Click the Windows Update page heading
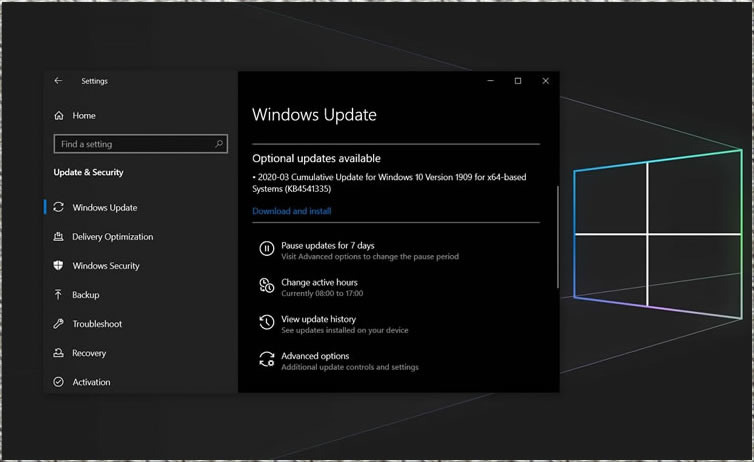This screenshot has width=754, height=462. point(314,115)
